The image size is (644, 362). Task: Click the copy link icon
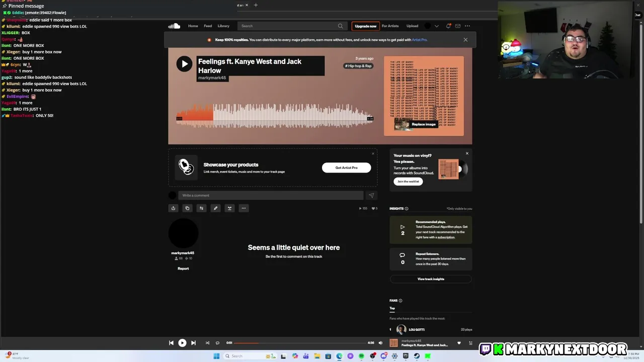(x=187, y=208)
